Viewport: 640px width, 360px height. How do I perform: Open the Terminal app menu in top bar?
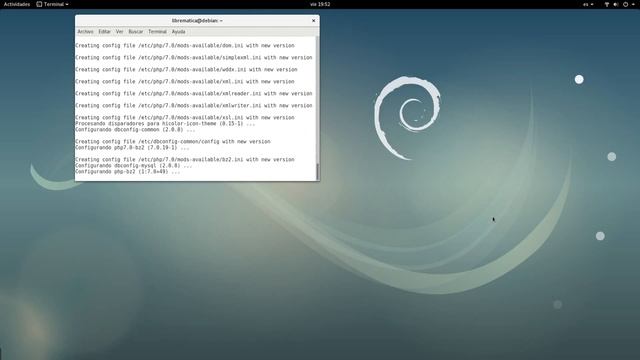point(52,4)
